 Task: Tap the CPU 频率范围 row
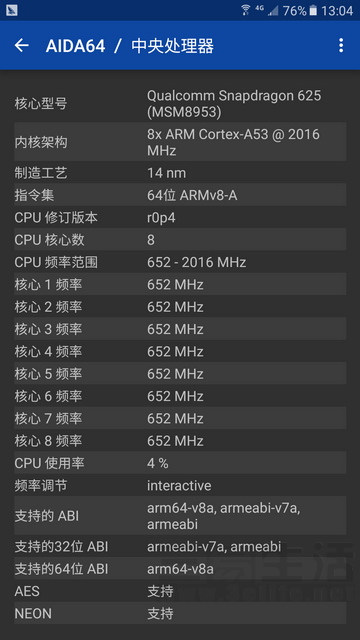coord(180,262)
